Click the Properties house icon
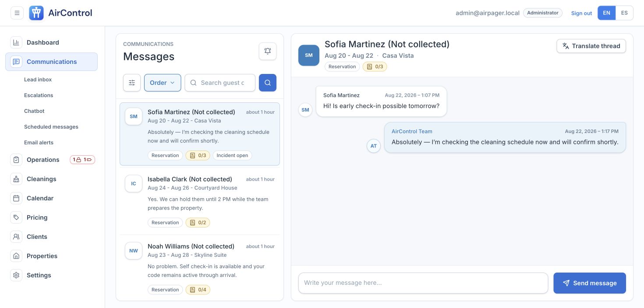Viewport: 644px width, 308px height. pos(16,256)
